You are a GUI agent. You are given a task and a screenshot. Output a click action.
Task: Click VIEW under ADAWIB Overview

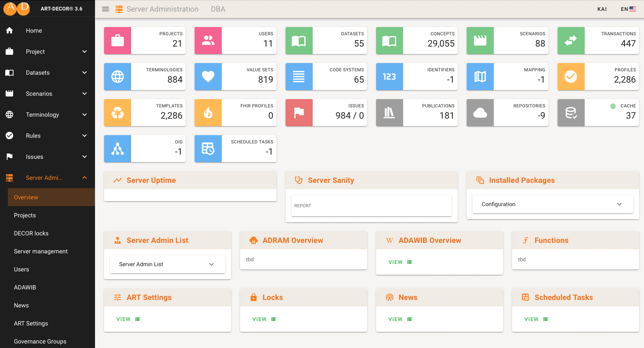400,262
